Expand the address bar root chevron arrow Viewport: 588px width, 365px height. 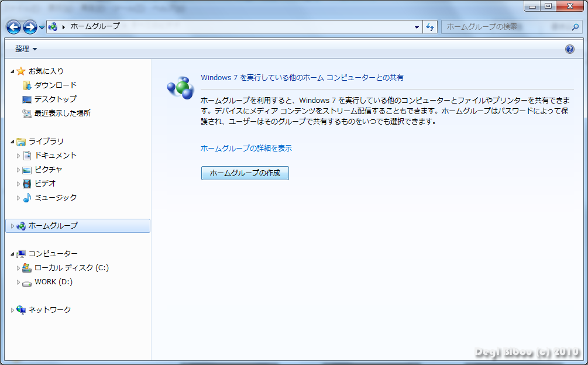(x=64, y=27)
